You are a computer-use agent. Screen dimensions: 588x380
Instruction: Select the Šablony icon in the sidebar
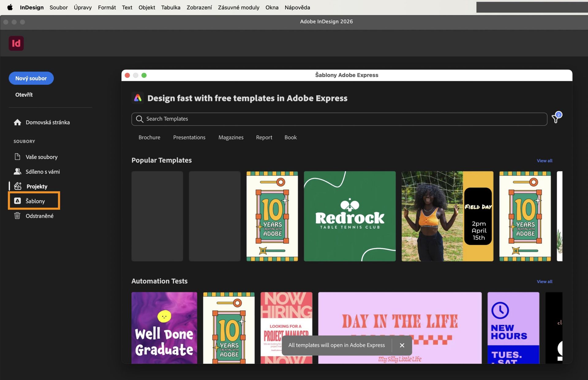(17, 201)
